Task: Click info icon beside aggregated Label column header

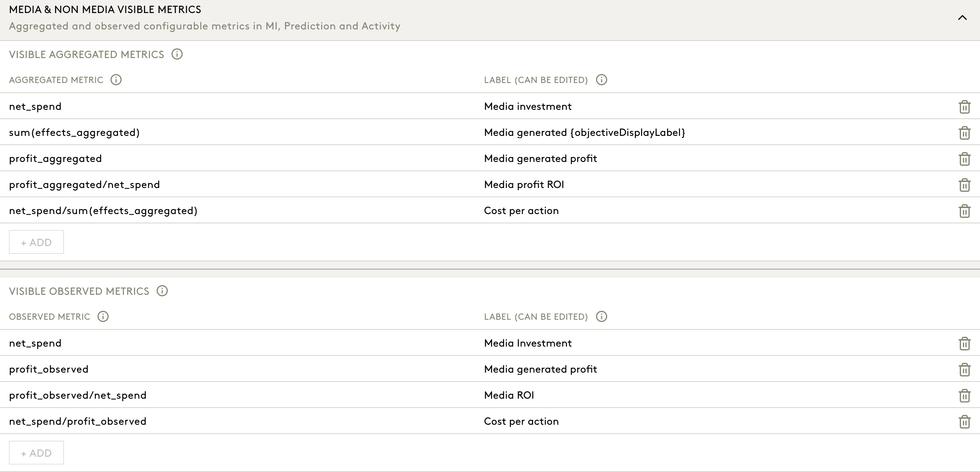Action: (602, 80)
